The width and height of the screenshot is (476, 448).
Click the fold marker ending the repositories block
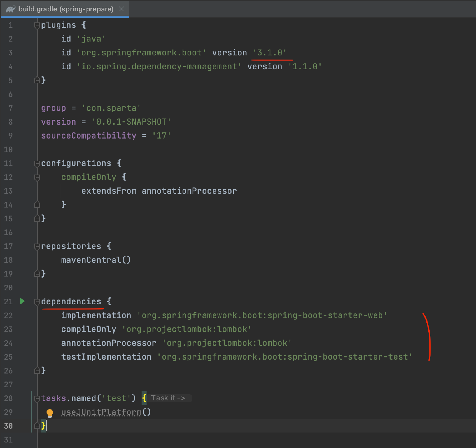pos(37,274)
